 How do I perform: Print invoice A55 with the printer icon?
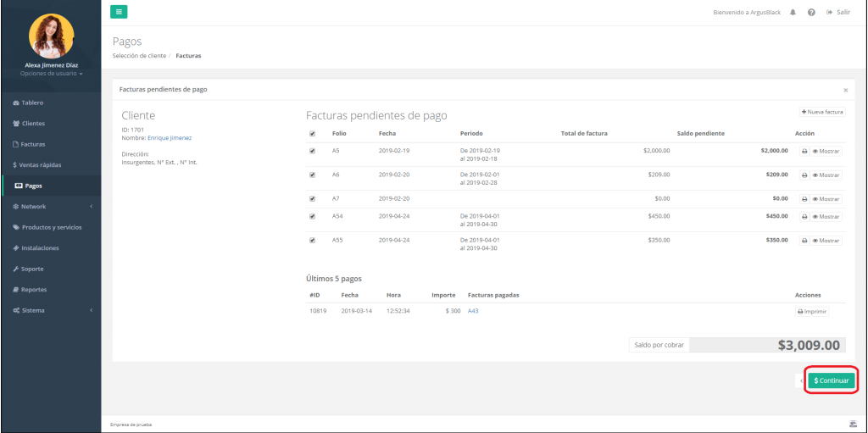804,241
